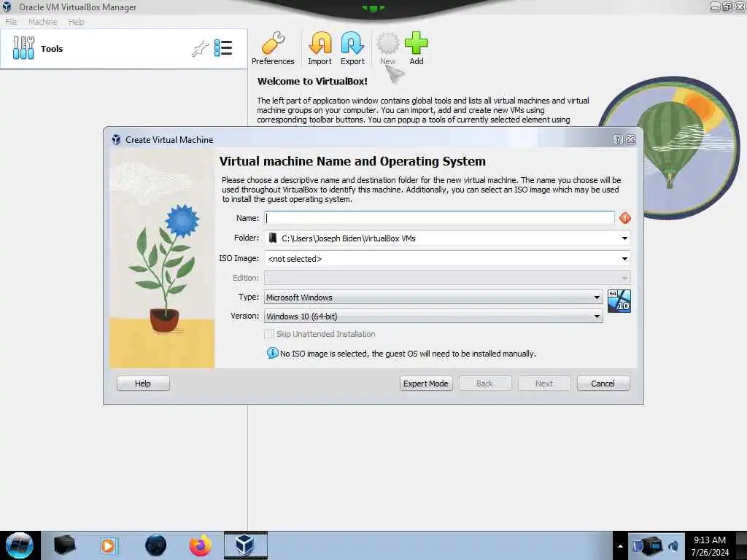The image size is (747, 560).
Task: Switch to Expert Mode
Action: tap(426, 384)
